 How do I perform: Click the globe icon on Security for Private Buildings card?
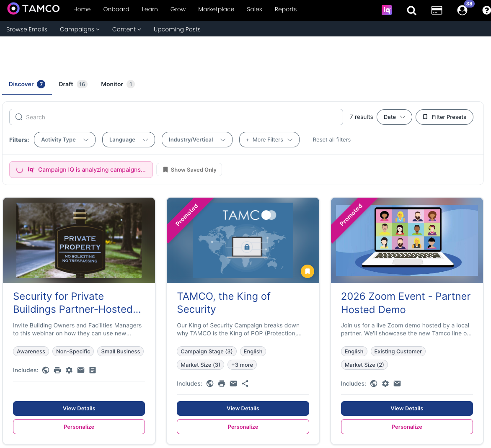pyautogui.click(x=46, y=370)
